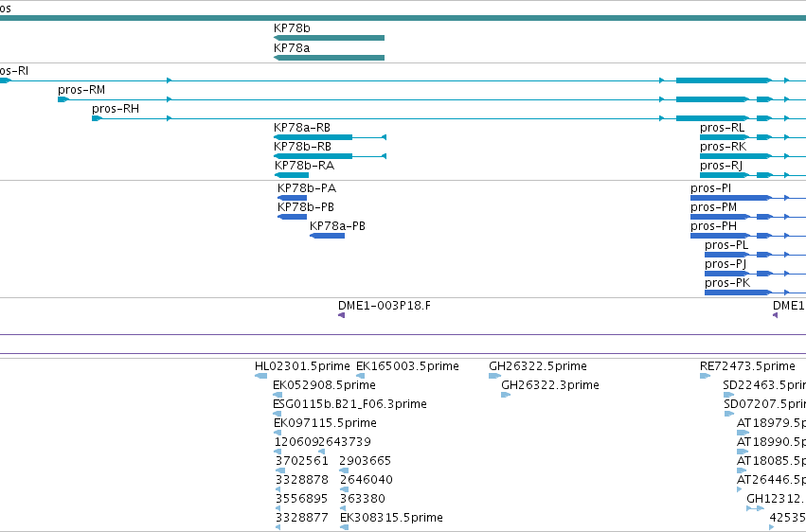
Task: Select the KP78b-PB protein feature
Action: tap(292, 217)
